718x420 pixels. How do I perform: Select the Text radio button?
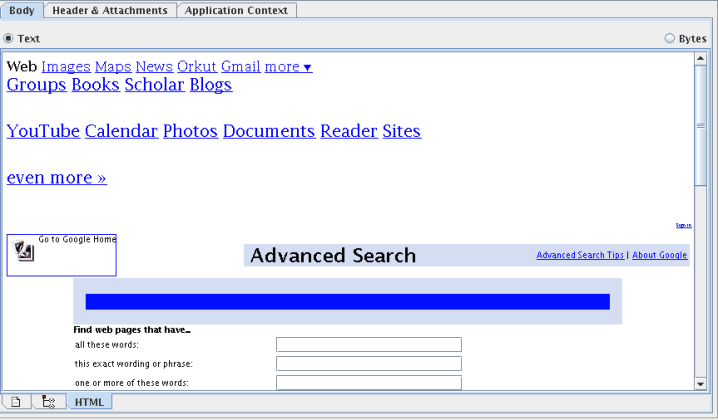(x=8, y=38)
